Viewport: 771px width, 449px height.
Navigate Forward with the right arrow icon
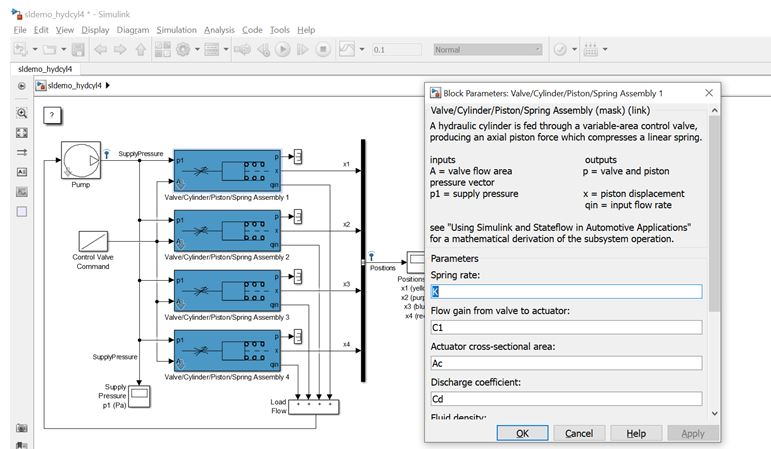120,49
